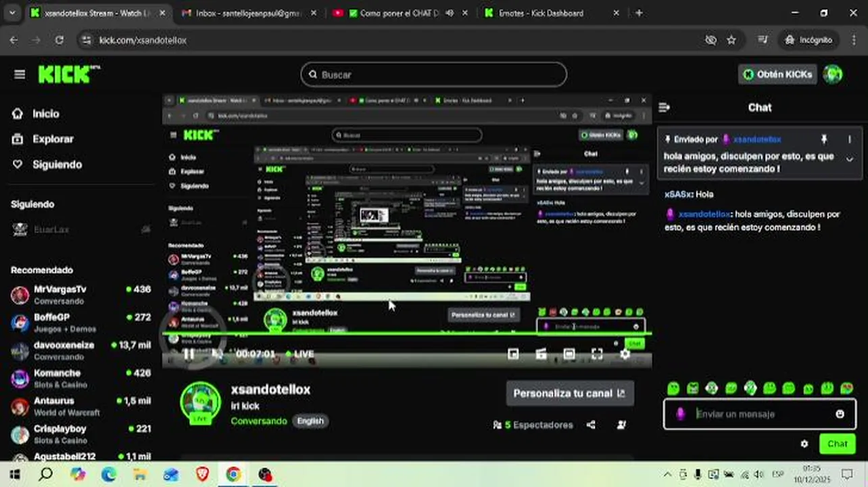Bookmark this page with star icon
The image size is (868, 487).
(731, 40)
